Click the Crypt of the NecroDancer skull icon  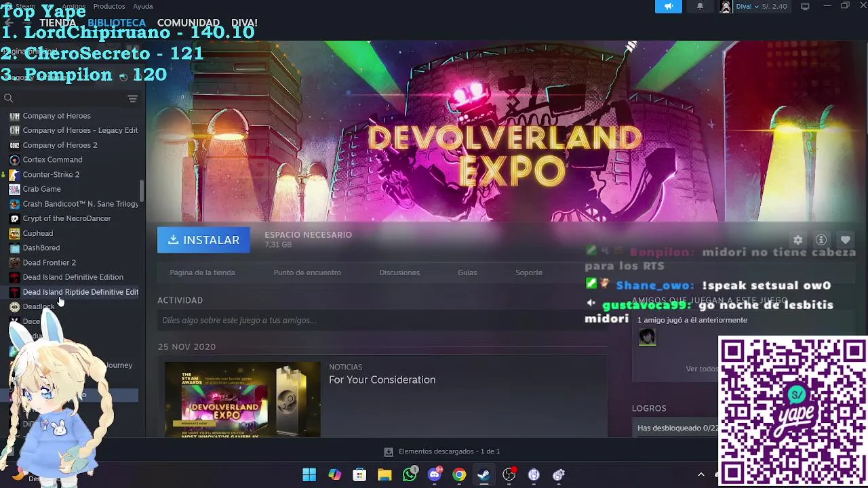pyautogui.click(x=14, y=219)
